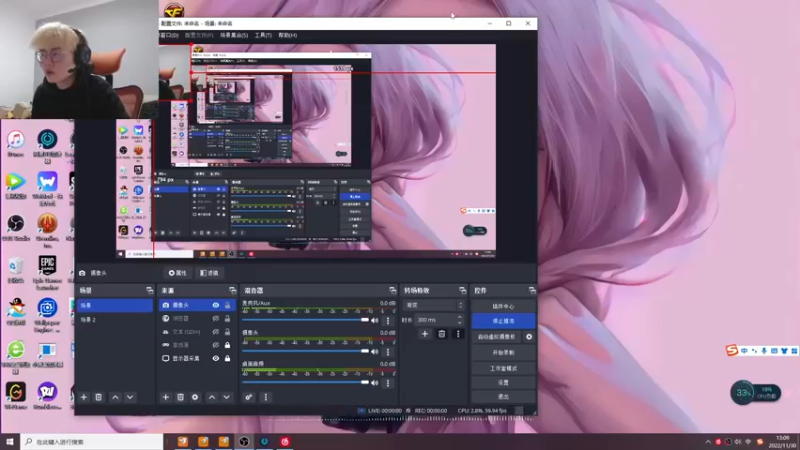Adjust the 300 ms duration stepper
The image size is (800, 450).
click(460, 320)
